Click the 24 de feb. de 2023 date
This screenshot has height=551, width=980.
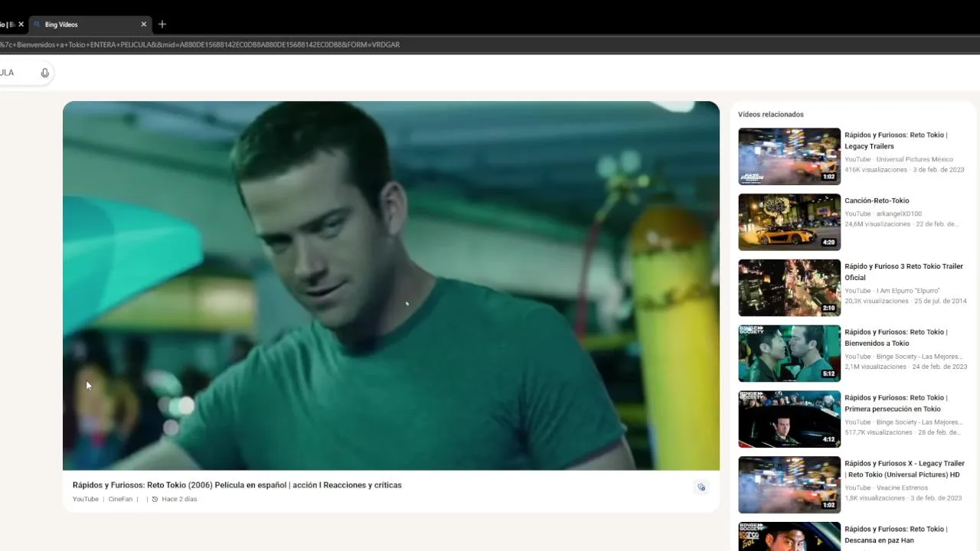940,367
